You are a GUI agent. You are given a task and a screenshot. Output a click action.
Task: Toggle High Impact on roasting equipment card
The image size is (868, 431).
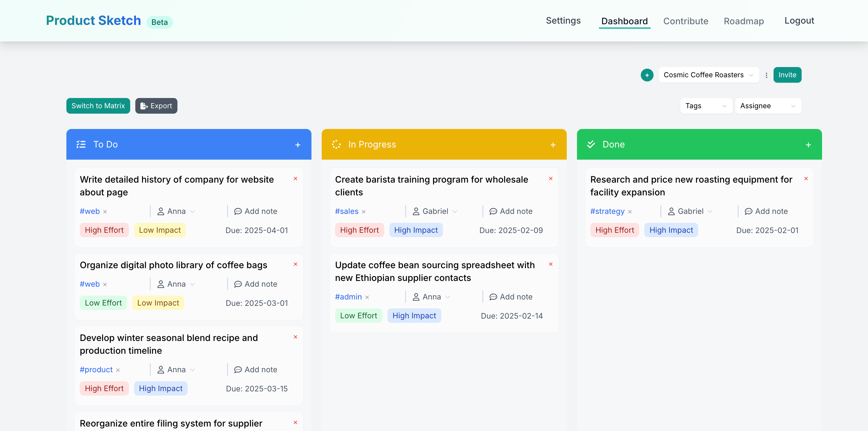(x=671, y=230)
